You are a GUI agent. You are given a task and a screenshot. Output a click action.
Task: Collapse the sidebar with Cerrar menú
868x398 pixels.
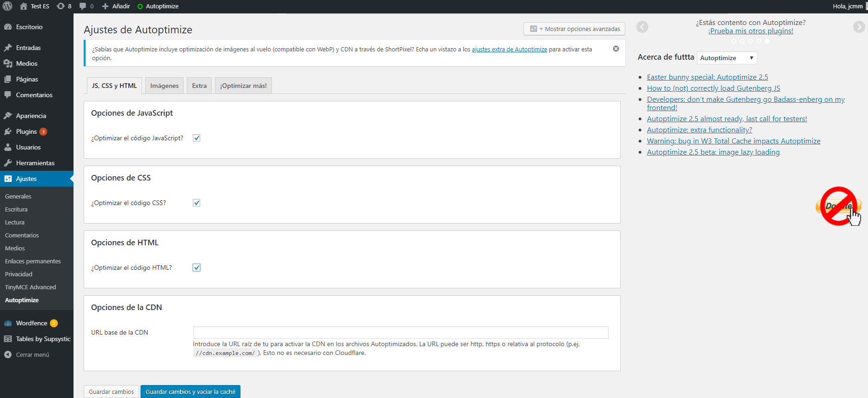coord(32,354)
